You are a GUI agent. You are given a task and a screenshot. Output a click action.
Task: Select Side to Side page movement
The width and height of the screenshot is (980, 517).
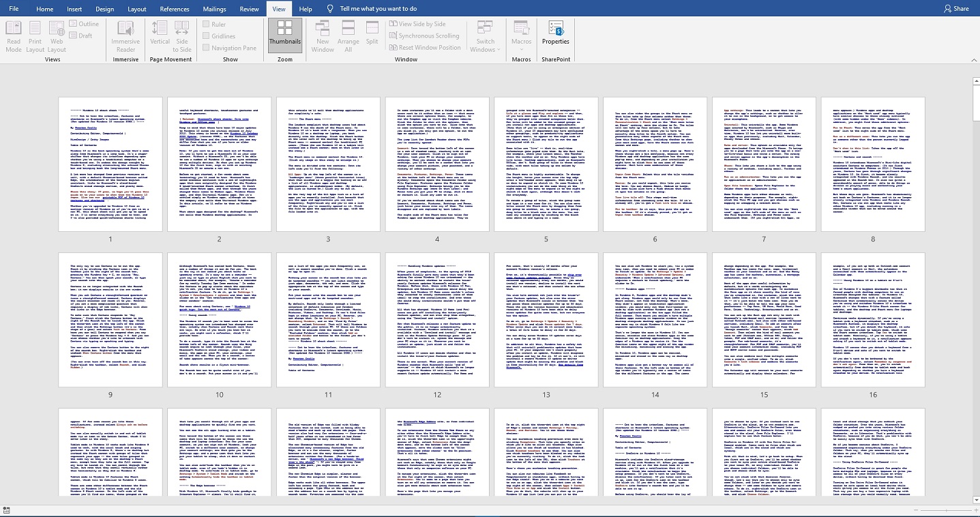click(x=182, y=36)
